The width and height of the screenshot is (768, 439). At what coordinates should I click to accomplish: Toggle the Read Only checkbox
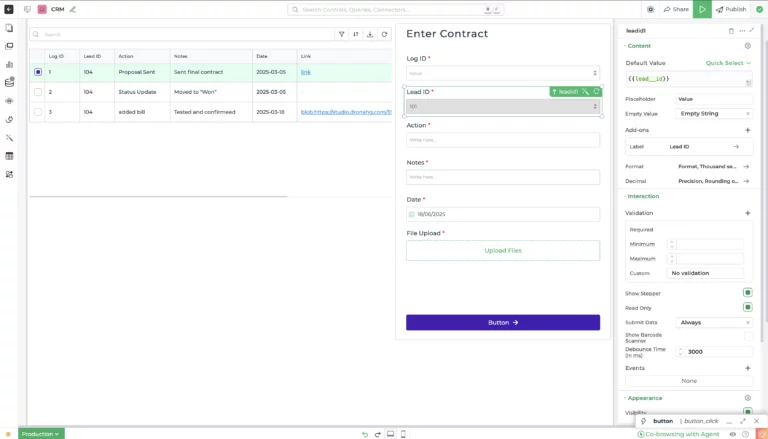tap(747, 307)
